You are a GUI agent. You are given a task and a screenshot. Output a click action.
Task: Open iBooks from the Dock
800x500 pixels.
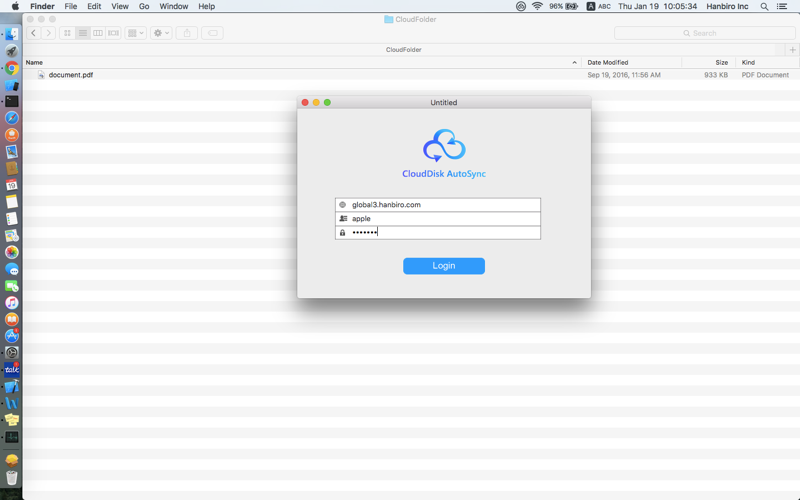click(12, 319)
